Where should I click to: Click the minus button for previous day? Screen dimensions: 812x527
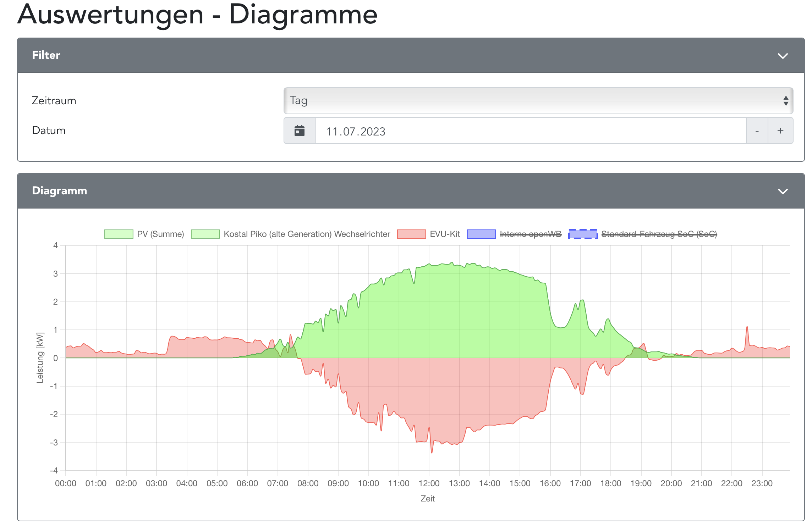pyautogui.click(x=757, y=131)
